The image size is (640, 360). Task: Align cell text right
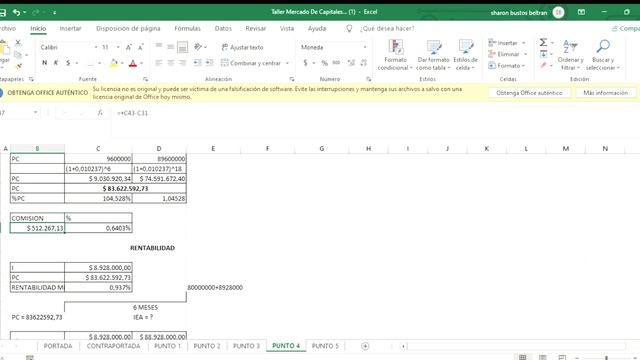coord(182,63)
